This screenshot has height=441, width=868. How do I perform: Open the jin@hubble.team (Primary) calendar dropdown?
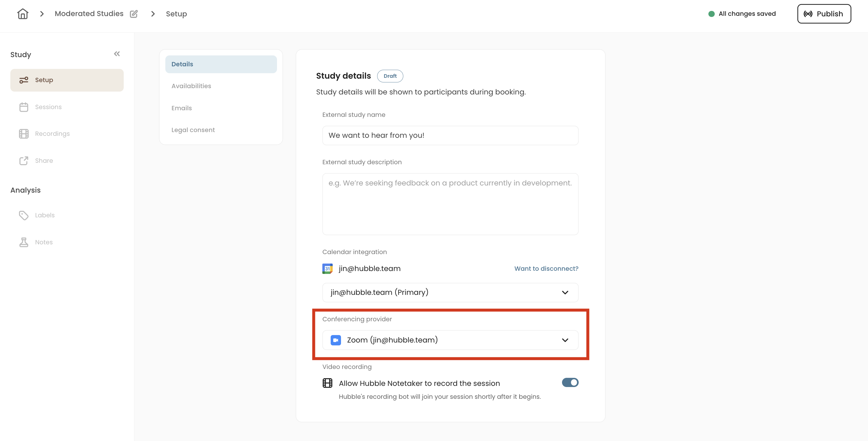(450, 293)
